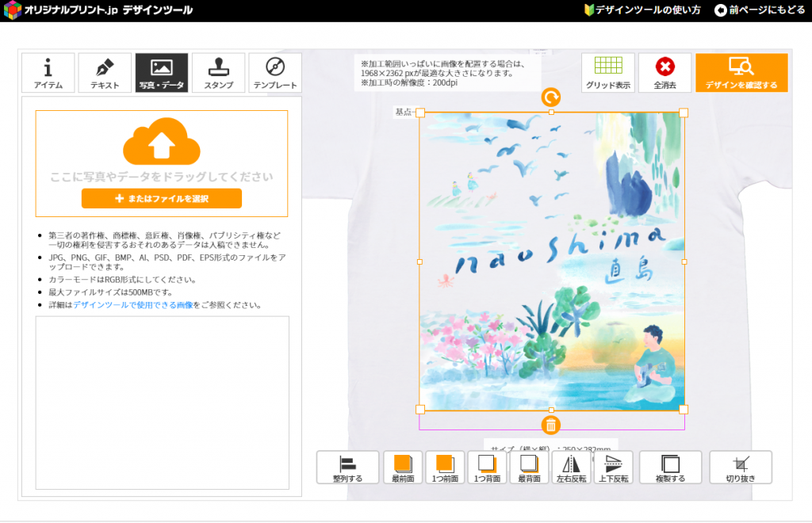Open デザインツールの使い方 guide link
Viewport: 812px width, 523px height.
[x=642, y=10]
